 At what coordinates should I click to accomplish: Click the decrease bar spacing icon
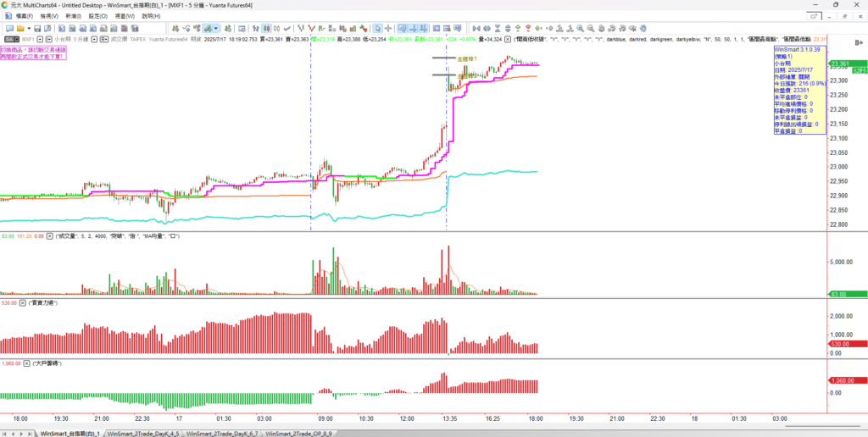coord(476,28)
